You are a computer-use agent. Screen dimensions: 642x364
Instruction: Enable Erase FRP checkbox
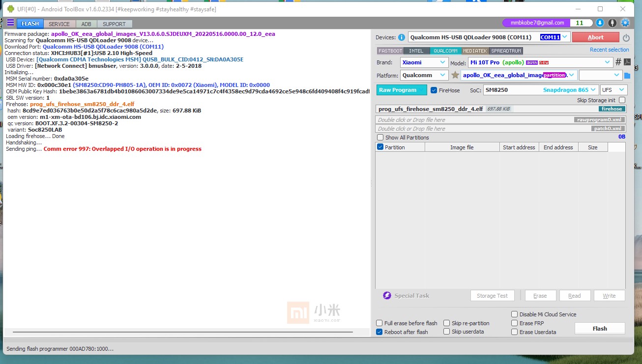pyautogui.click(x=514, y=323)
